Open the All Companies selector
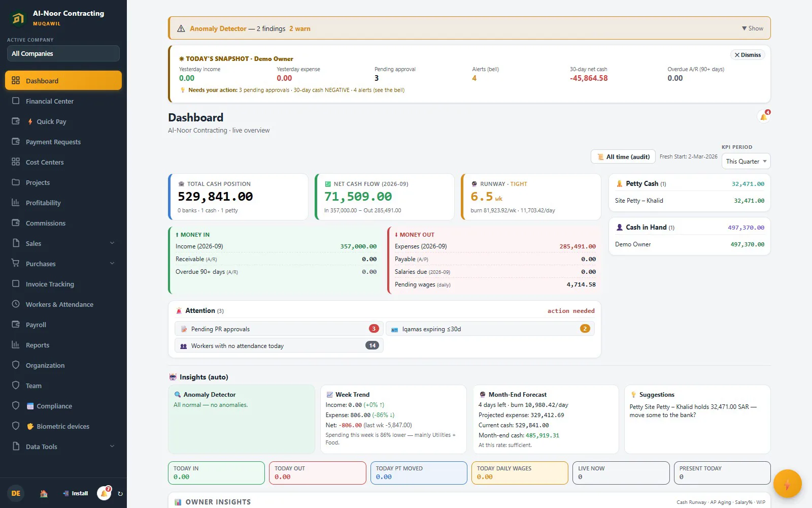Viewport: 812px width, 508px height. coord(63,53)
